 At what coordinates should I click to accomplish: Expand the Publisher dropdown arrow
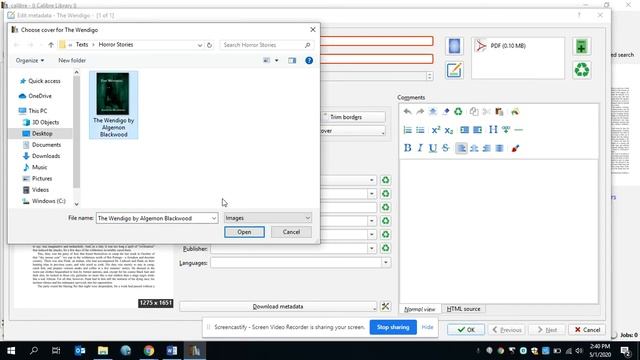click(371, 248)
